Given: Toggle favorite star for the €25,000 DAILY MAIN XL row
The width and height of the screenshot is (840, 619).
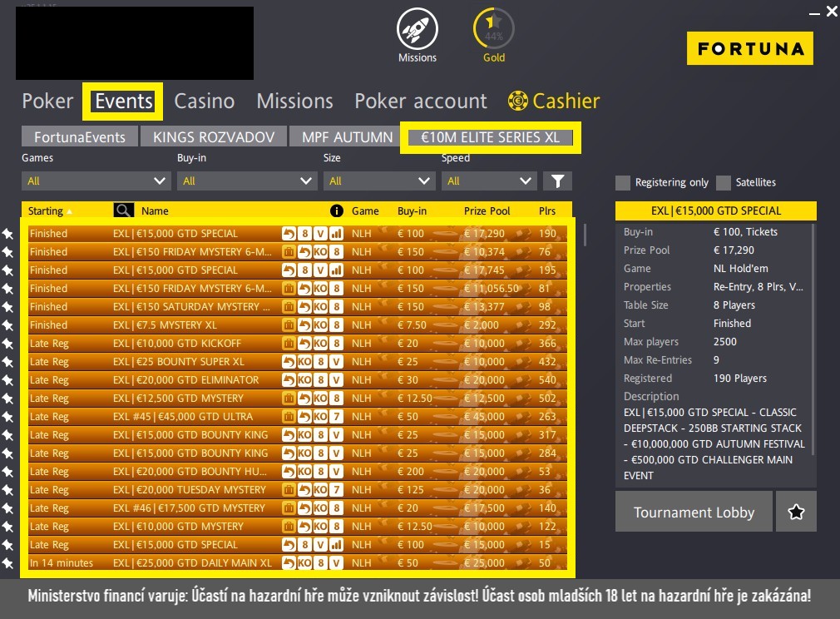Looking at the screenshot, I should coord(7,563).
